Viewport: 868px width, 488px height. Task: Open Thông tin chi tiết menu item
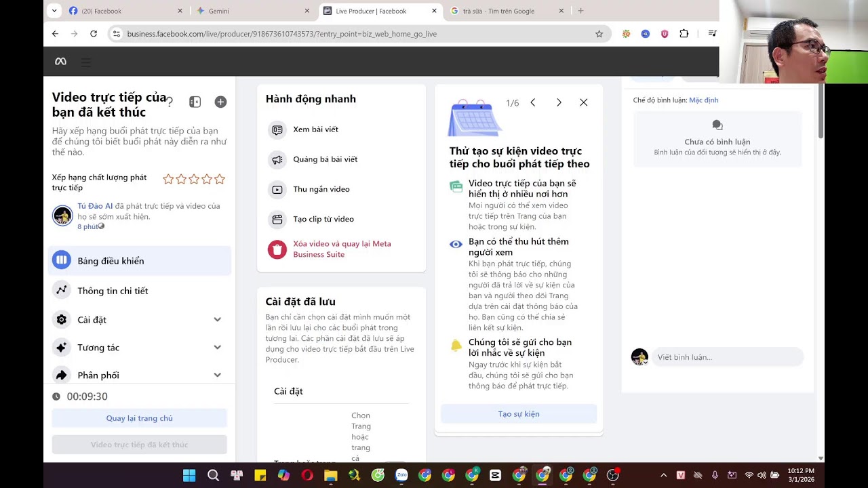pos(140,291)
